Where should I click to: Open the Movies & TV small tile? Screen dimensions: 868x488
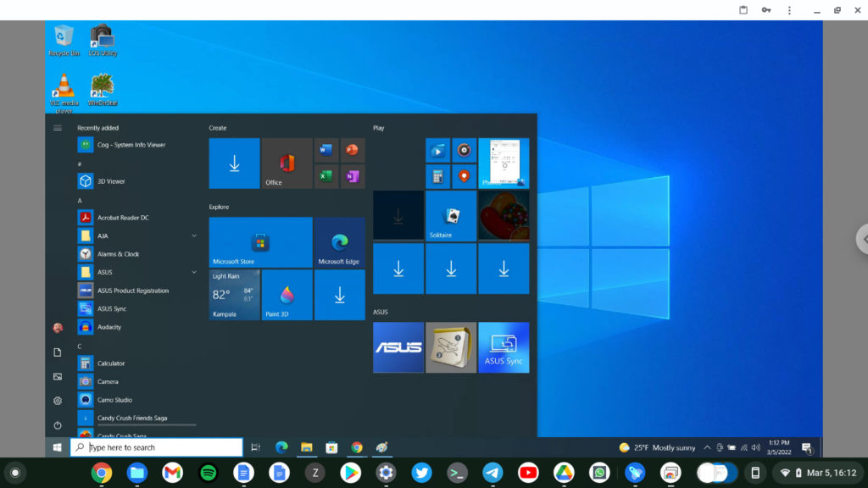point(437,150)
